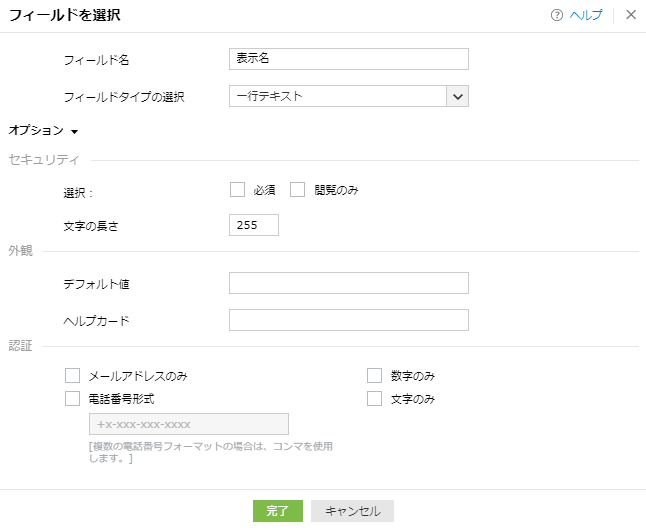Click the オプション label text
Screen dimensions: 646x530
tap(36, 130)
